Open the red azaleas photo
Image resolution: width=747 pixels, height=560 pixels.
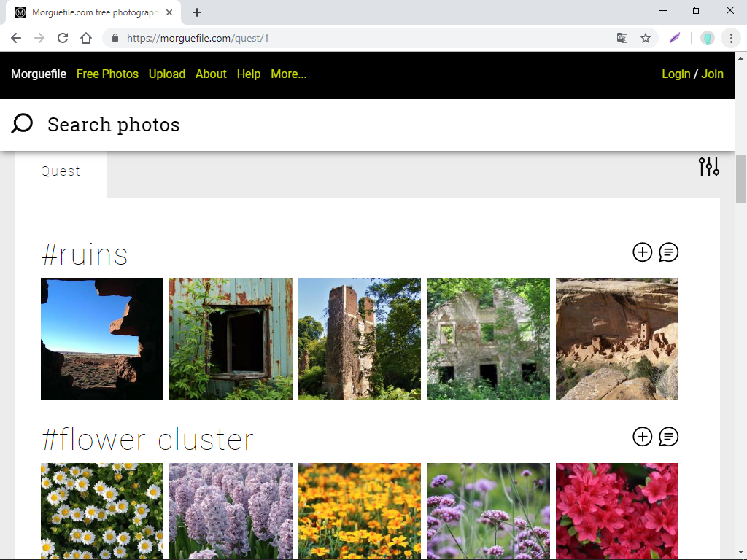(617, 510)
